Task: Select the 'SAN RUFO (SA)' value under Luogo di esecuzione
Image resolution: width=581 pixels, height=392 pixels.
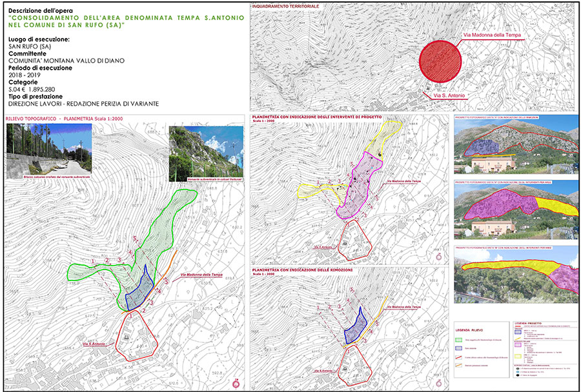Action: pos(30,46)
